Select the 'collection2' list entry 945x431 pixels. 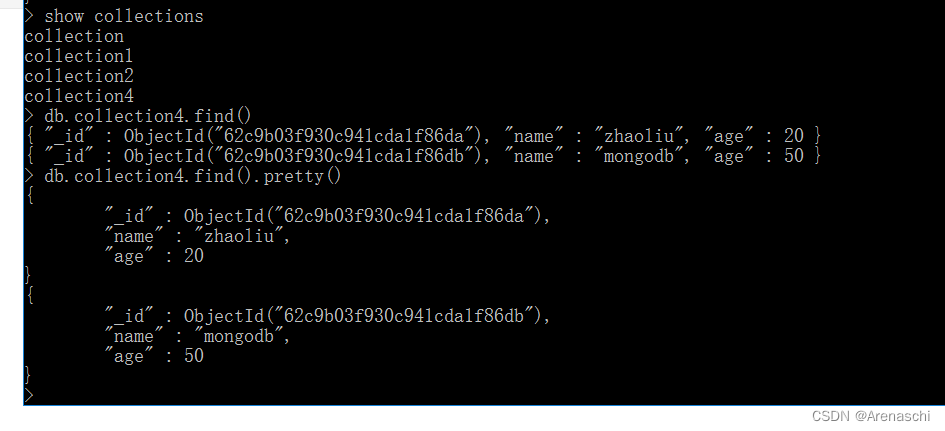79,76
